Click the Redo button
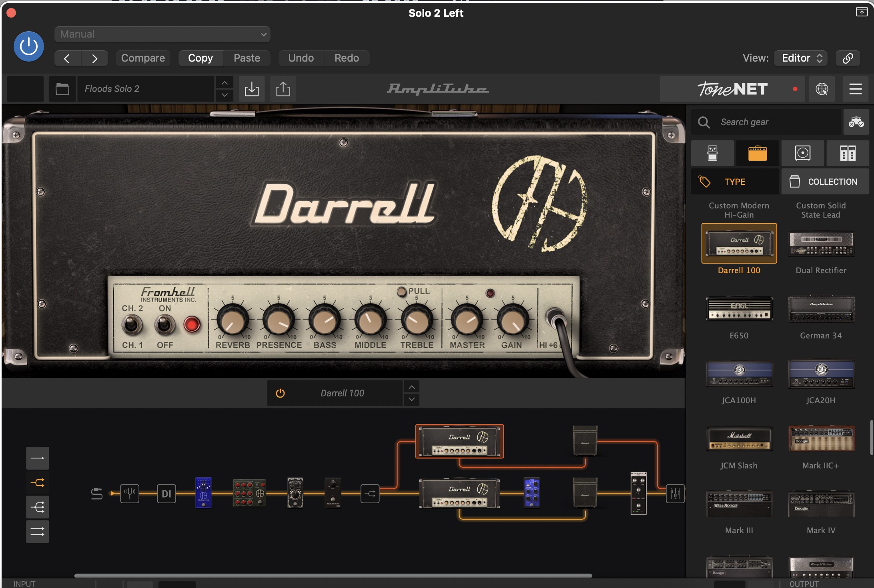874x588 pixels. click(x=347, y=58)
